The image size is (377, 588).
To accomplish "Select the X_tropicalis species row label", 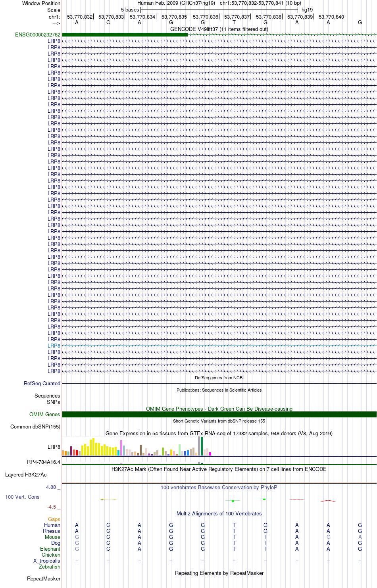I will [47, 561].
